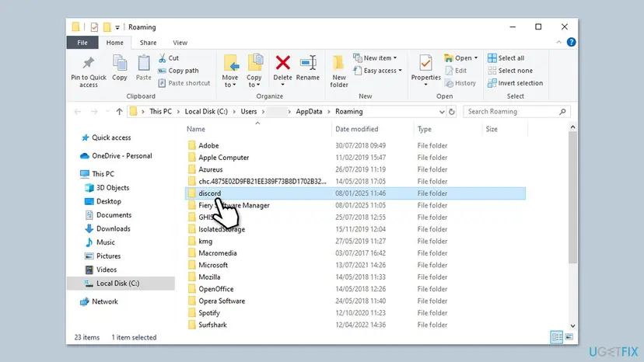Screen dimensions: 644x362
Task: Open the Easy access dropdown
Action: (x=377, y=71)
